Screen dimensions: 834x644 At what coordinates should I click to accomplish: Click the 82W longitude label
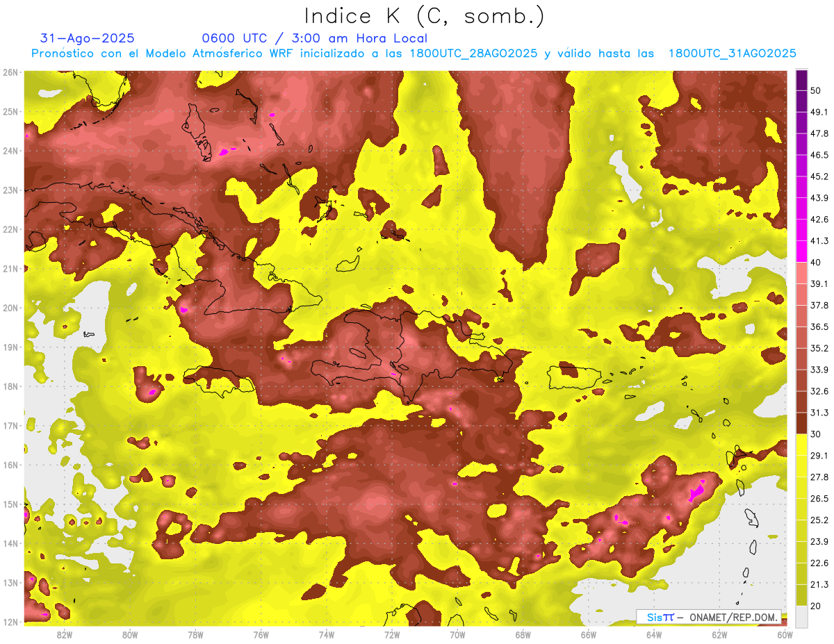click(65, 635)
